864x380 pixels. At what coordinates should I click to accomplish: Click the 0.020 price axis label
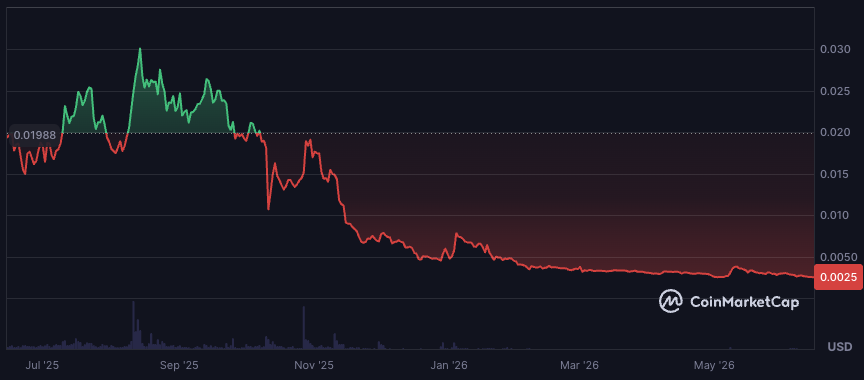pyautogui.click(x=834, y=133)
